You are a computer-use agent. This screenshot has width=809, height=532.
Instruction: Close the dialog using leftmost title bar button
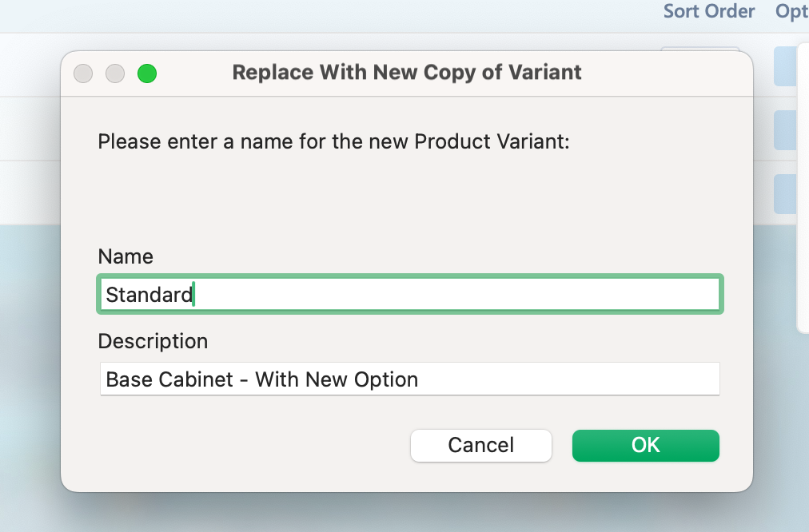(83, 73)
